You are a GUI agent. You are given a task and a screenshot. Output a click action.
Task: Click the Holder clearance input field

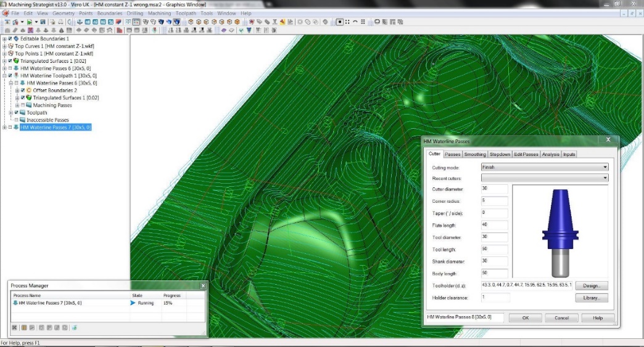(495, 298)
